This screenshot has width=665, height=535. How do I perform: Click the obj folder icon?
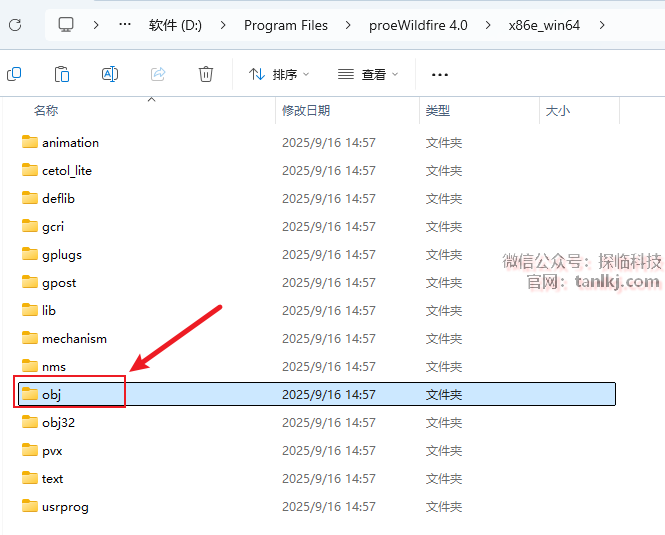click(x=30, y=394)
